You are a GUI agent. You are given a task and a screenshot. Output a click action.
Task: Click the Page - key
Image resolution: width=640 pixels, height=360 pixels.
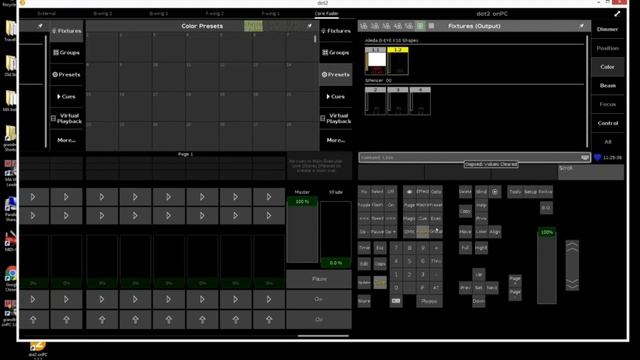pyautogui.click(x=515, y=294)
